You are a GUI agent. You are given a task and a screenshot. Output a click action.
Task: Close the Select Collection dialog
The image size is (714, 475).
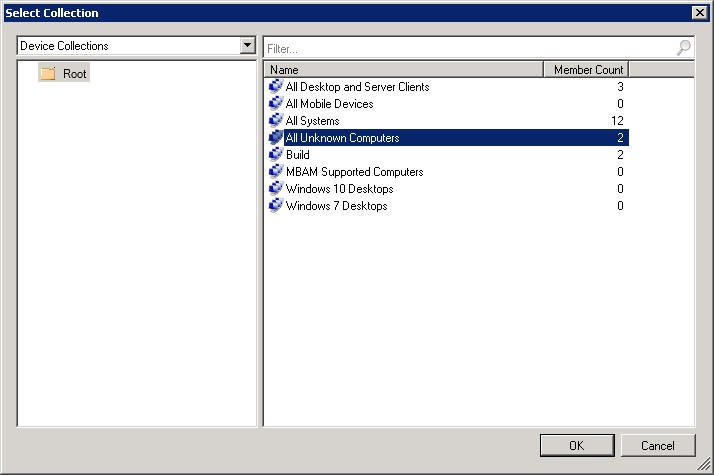699,12
